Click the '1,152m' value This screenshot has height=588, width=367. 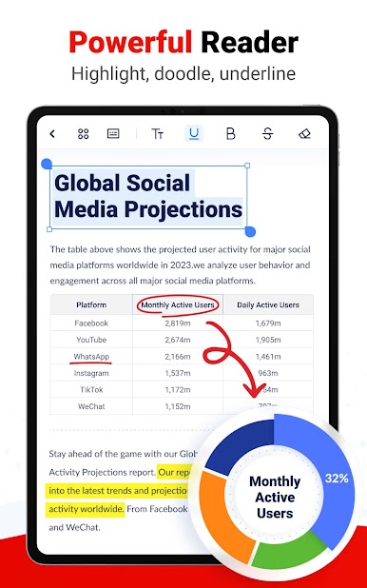tap(178, 406)
